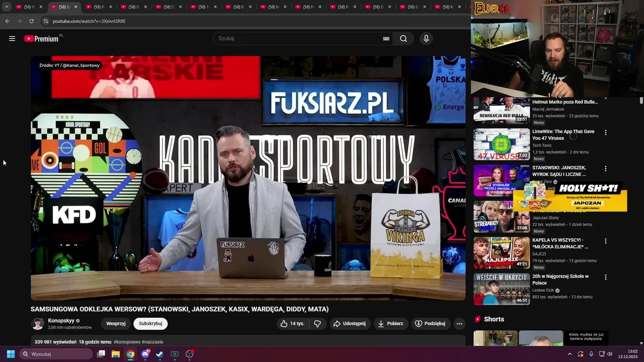Open KAPELA VS WSZYSCY video thumbnail

click(x=502, y=253)
